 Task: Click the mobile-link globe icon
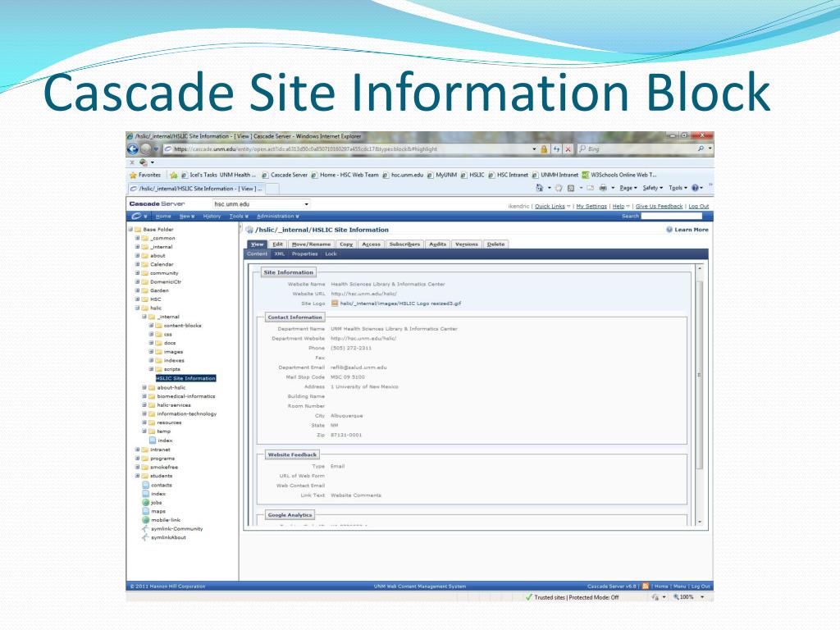[146, 519]
